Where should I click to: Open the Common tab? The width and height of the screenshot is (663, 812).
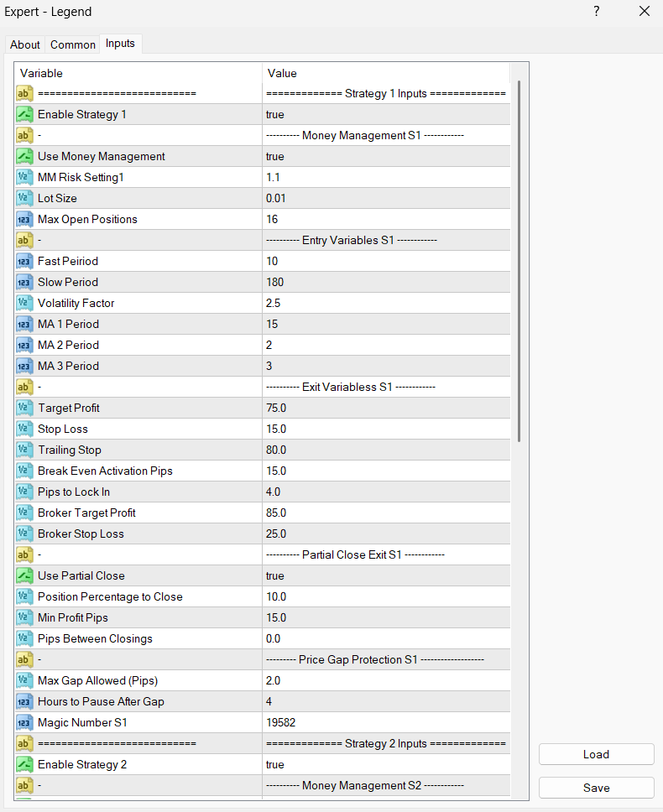point(72,44)
